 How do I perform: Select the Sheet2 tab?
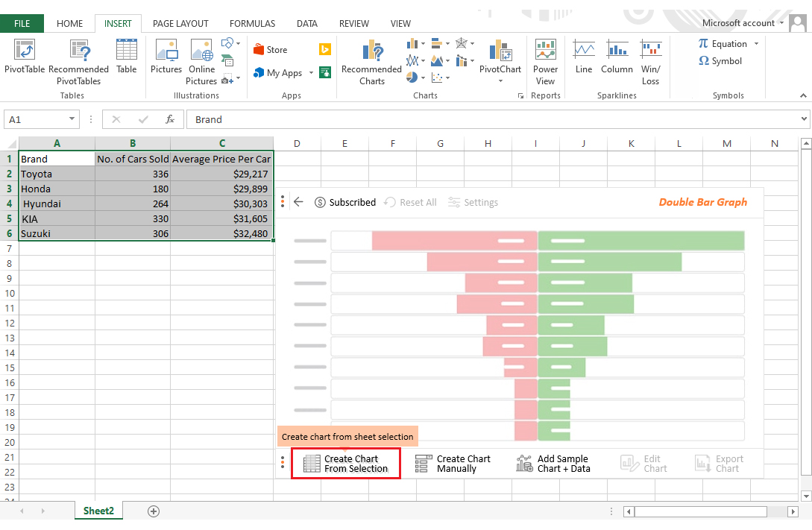[98, 511]
